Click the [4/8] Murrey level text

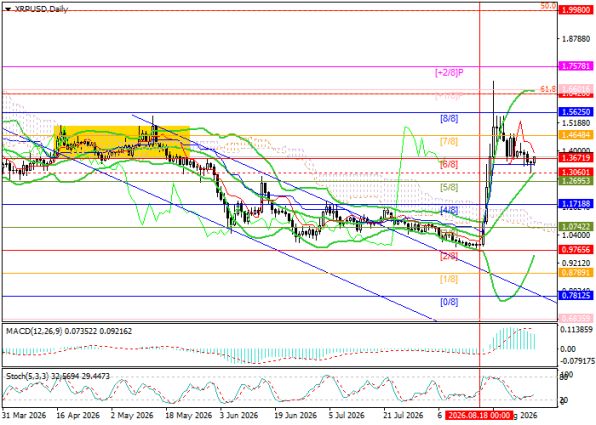point(449,210)
